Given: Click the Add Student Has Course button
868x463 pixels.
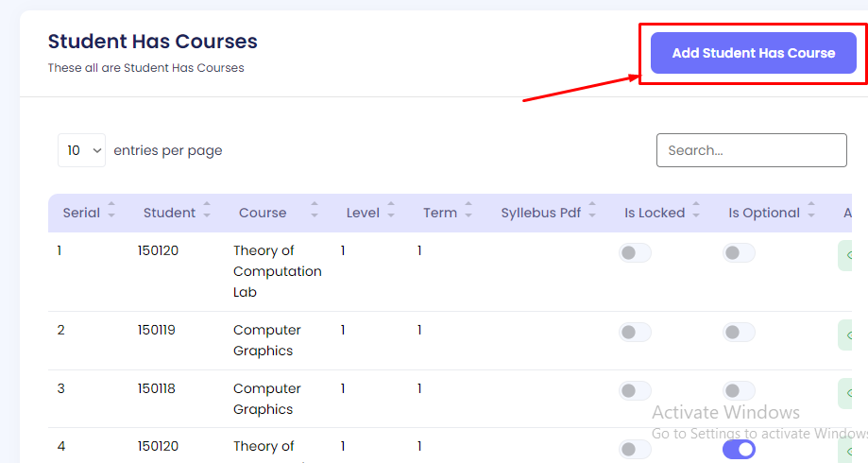Looking at the screenshot, I should coord(753,53).
